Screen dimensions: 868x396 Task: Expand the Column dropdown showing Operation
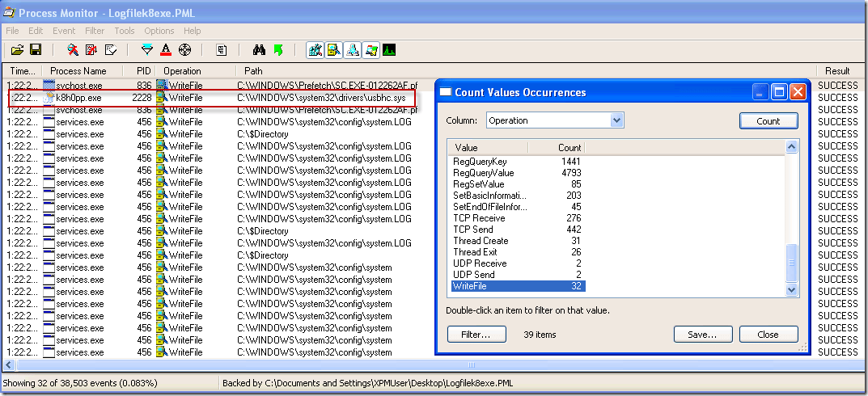coord(616,120)
